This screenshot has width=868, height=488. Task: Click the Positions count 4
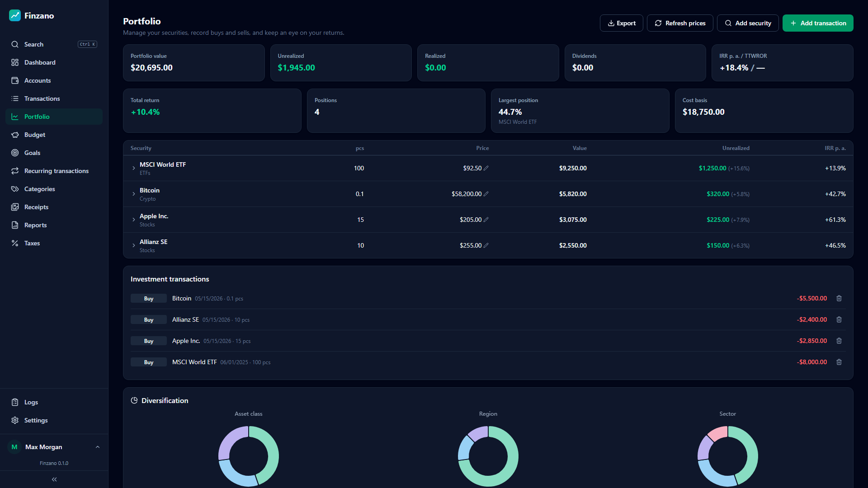(x=317, y=112)
